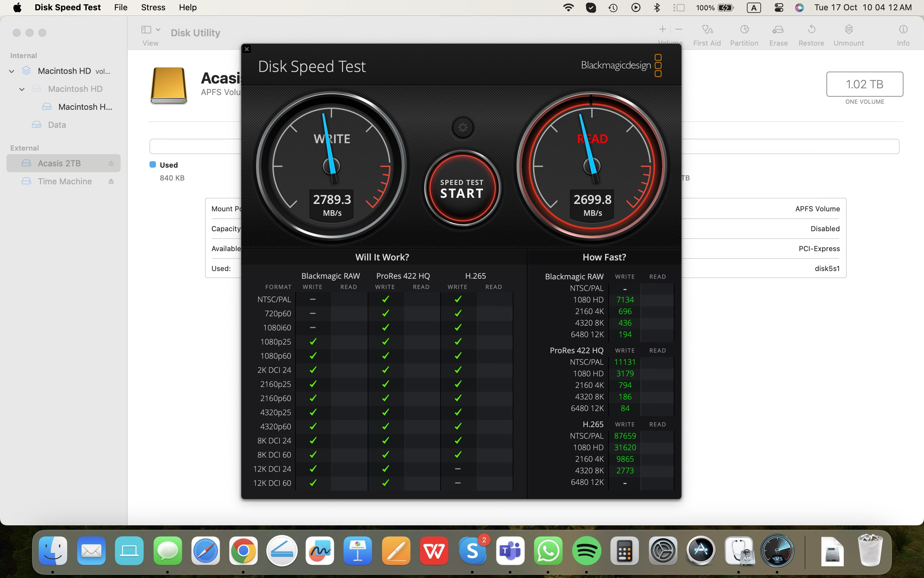924x578 pixels.
Task: Open Messages from the Dock
Action: 167,551
